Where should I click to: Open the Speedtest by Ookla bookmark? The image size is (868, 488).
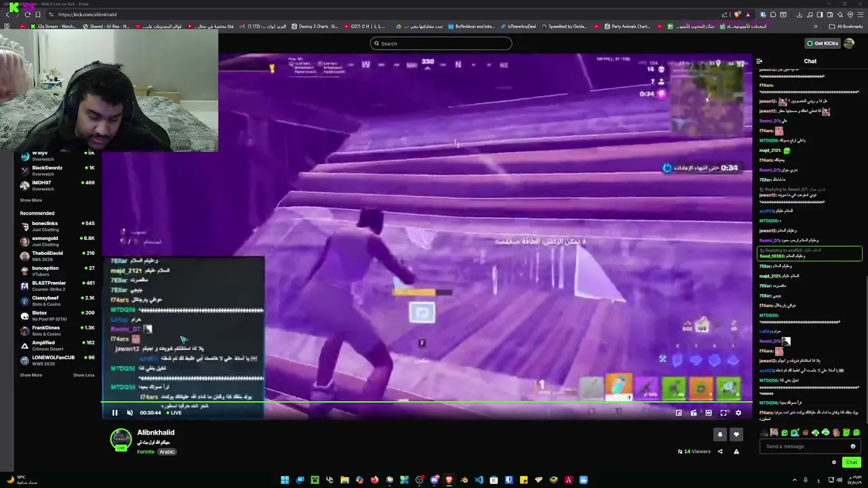point(564,26)
